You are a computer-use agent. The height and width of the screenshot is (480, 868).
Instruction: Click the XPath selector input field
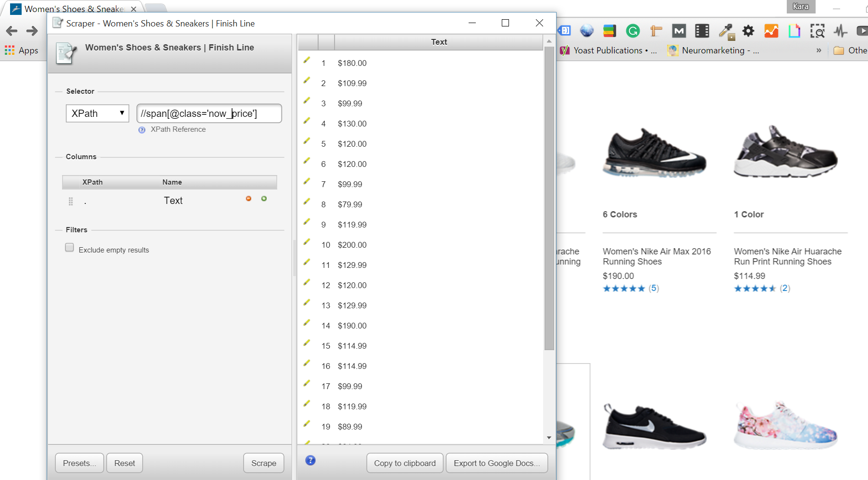click(209, 114)
